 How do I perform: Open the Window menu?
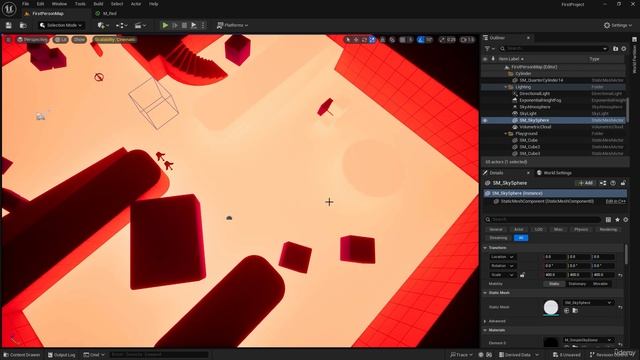(59, 4)
